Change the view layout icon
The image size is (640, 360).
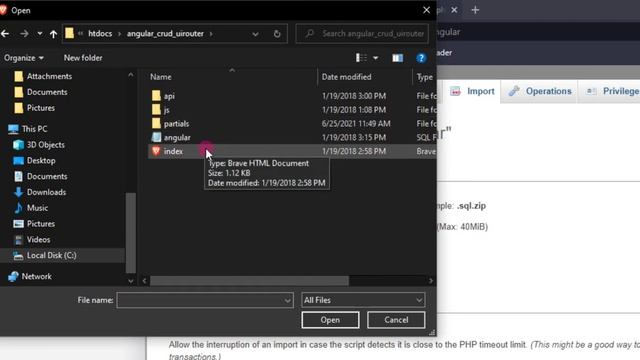pyautogui.click(x=361, y=58)
